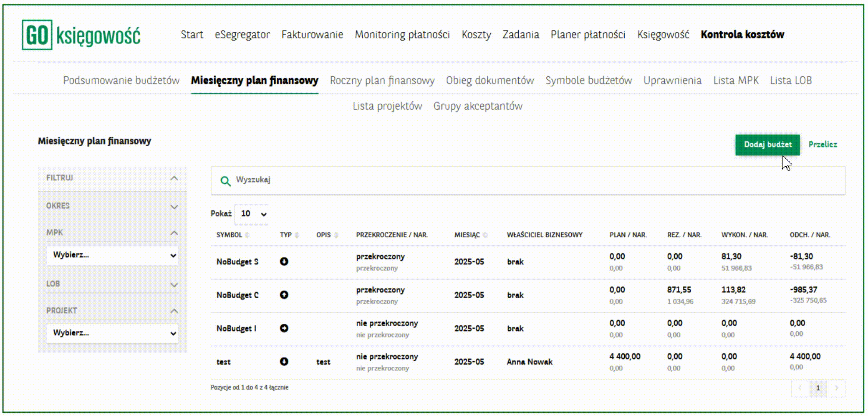Open the Start menu item
The image size is (868, 416).
point(192,35)
